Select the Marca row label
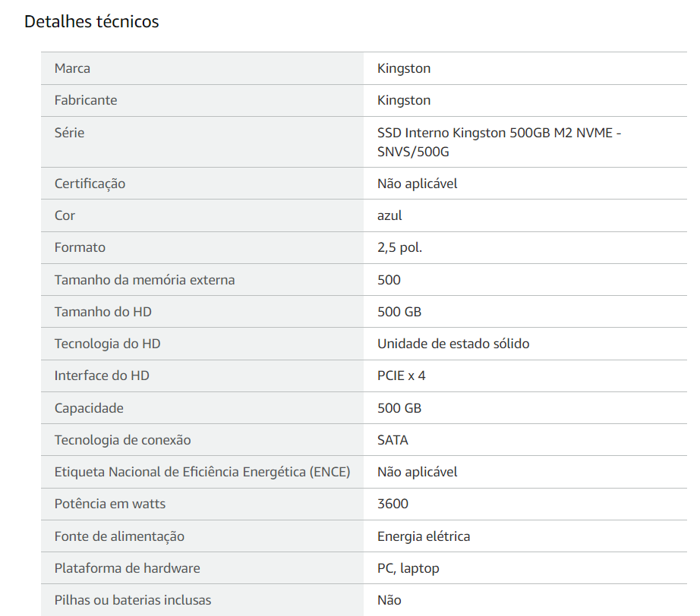 pos(72,68)
